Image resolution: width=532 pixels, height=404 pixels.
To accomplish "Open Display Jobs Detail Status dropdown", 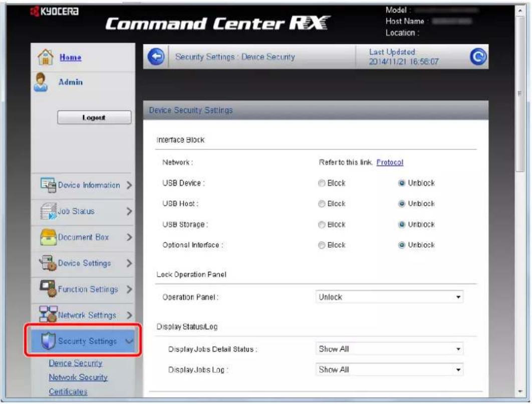I will pyautogui.click(x=389, y=349).
